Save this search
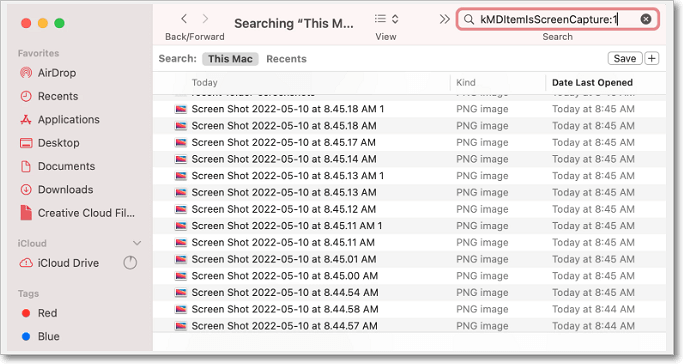The width and height of the screenshot is (683, 364). pyautogui.click(x=625, y=58)
